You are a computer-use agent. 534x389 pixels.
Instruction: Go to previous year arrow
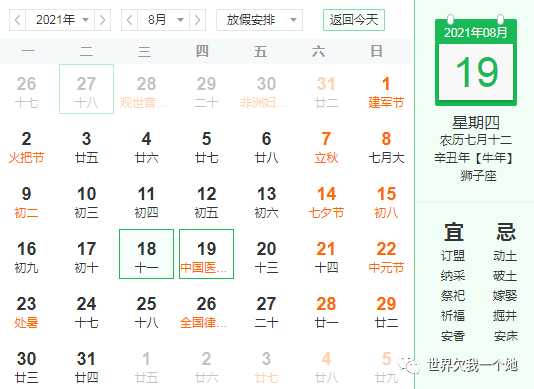click(x=18, y=20)
